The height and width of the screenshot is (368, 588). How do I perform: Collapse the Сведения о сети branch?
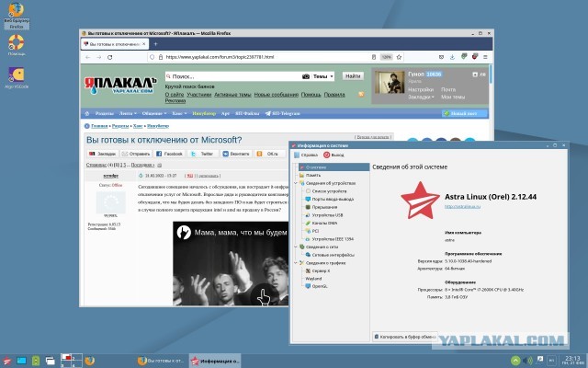tap(296, 247)
